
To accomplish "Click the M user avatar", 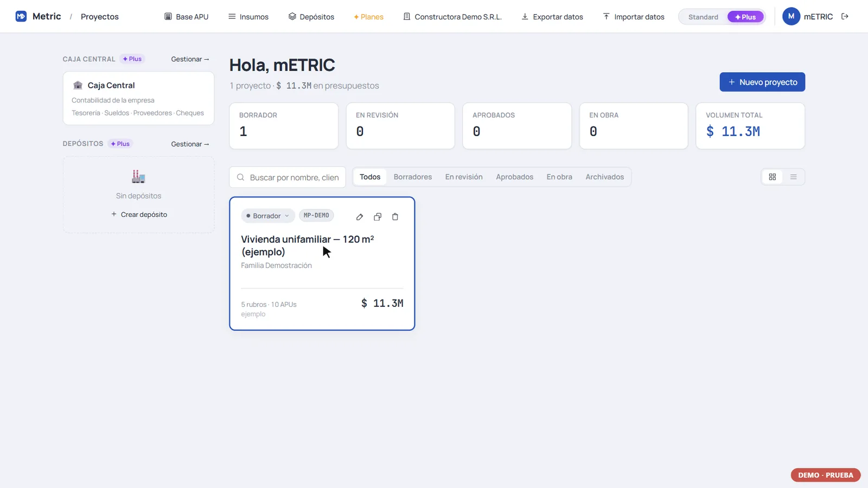I will click(791, 16).
